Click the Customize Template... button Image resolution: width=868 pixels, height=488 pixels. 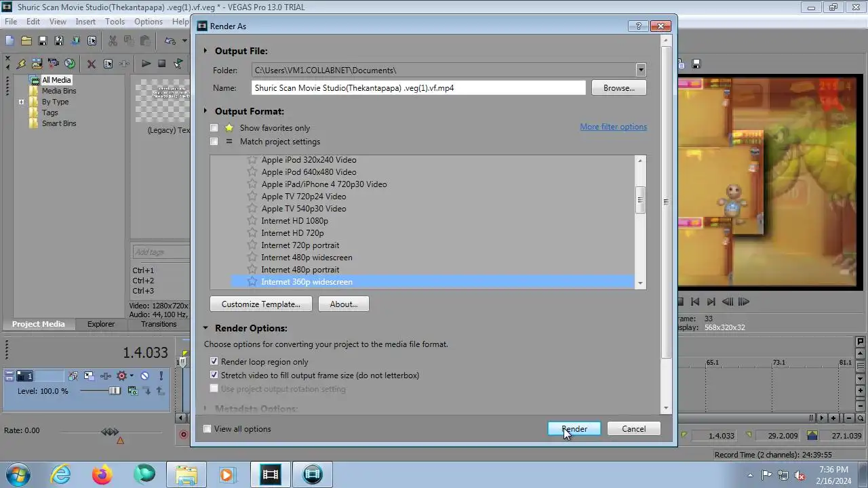click(x=261, y=304)
